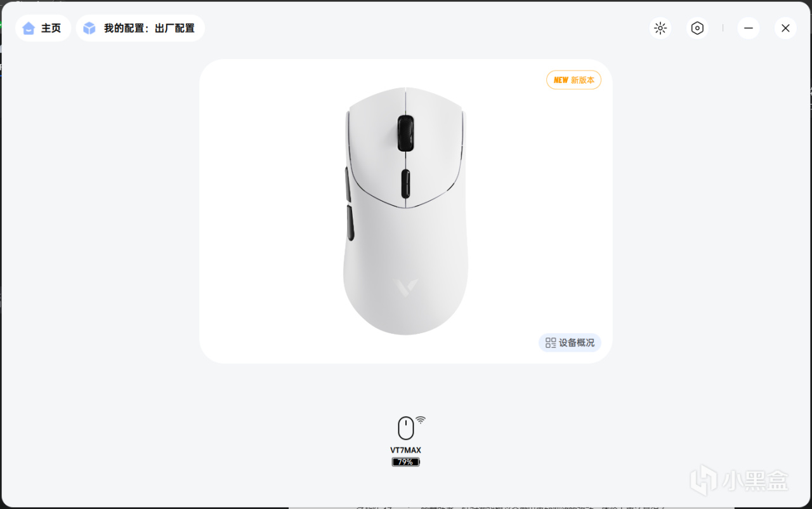Click the NEW 新版本 update badge

coord(573,80)
